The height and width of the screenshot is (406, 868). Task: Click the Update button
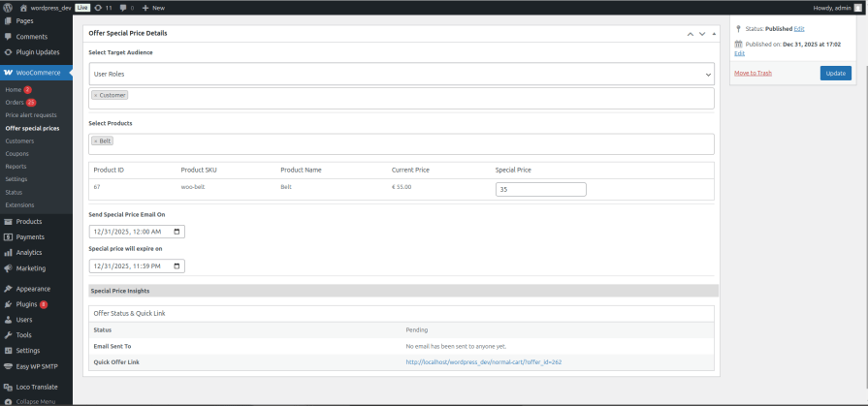point(835,73)
